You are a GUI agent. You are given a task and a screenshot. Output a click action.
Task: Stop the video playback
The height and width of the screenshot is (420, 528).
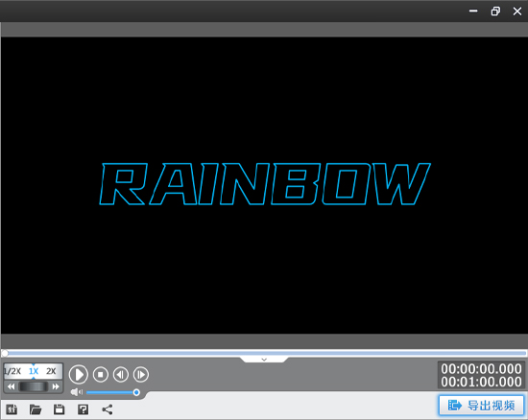[x=101, y=374]
